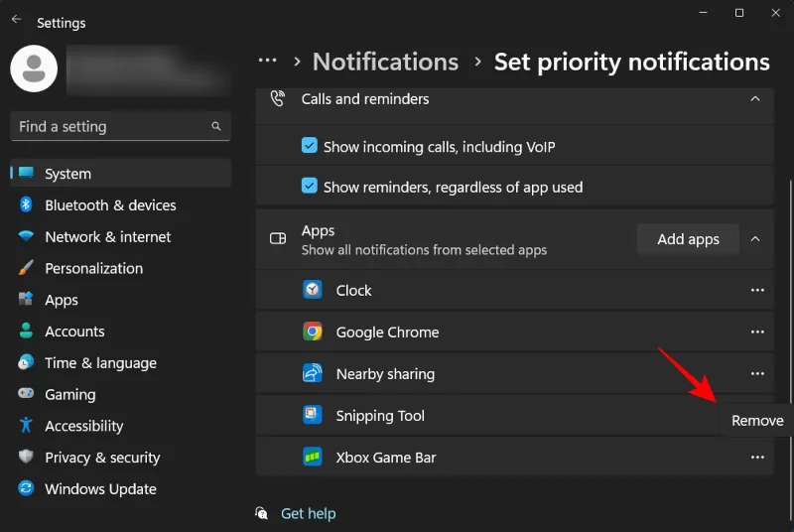The image size is (794, 532).
Task: Click the Windows Update sync icon
Action: coord(26,488)
